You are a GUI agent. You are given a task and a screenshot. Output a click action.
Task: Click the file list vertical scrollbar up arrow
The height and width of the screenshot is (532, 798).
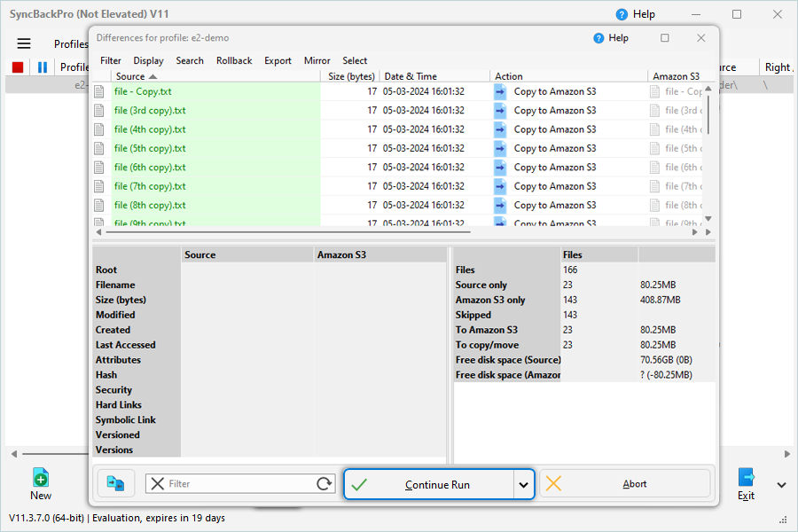708,89
